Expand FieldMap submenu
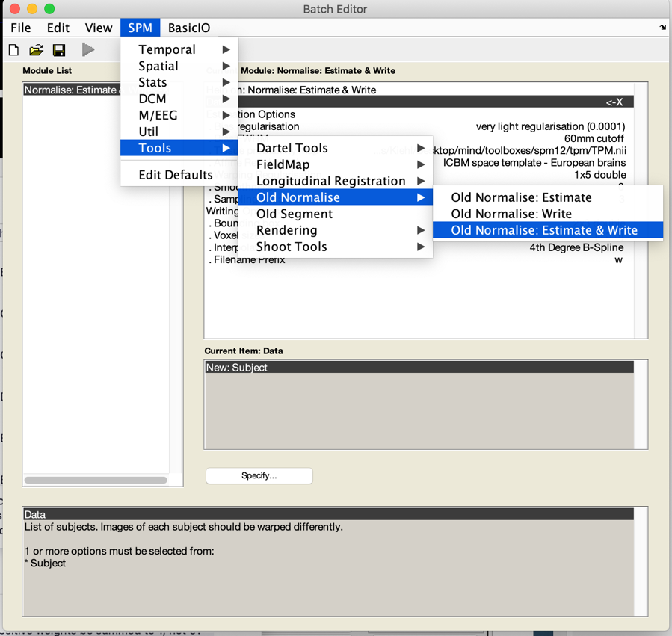 [335, 164]
